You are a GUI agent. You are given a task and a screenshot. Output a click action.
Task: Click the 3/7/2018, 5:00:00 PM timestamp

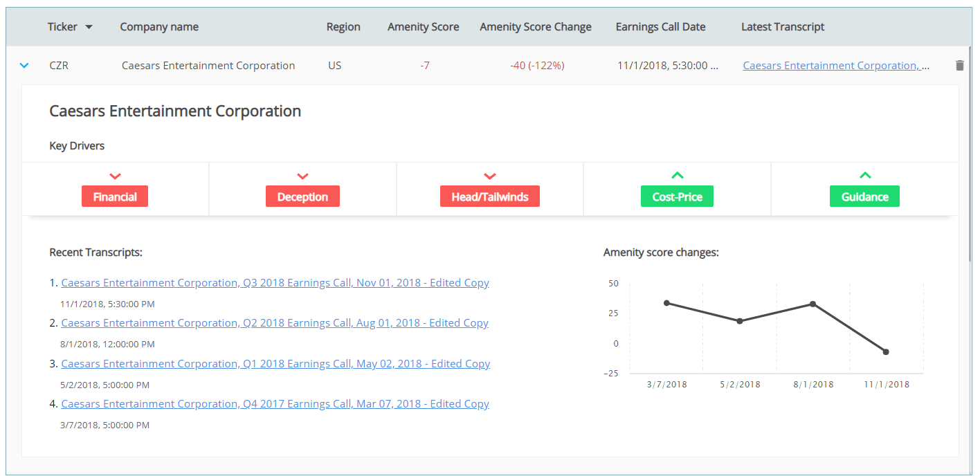105,425
